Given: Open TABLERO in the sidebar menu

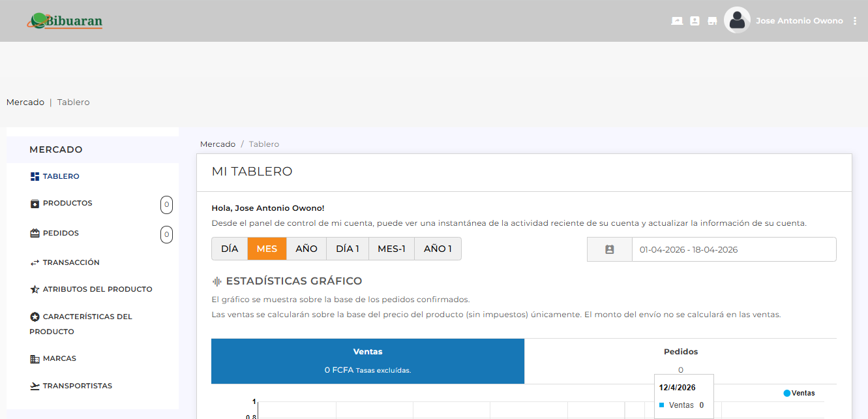Looking at the screenshot, I should (61, 176).
